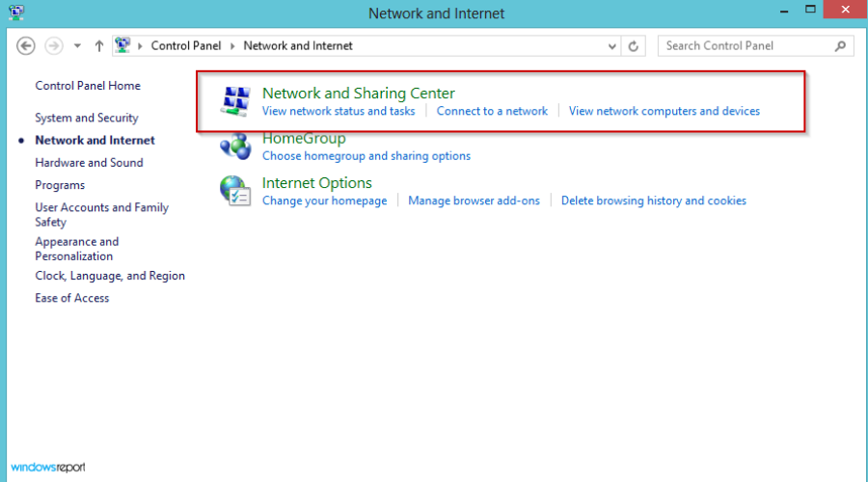Click View network computers and devices
The image size is (868, 482).
point(664,111)
